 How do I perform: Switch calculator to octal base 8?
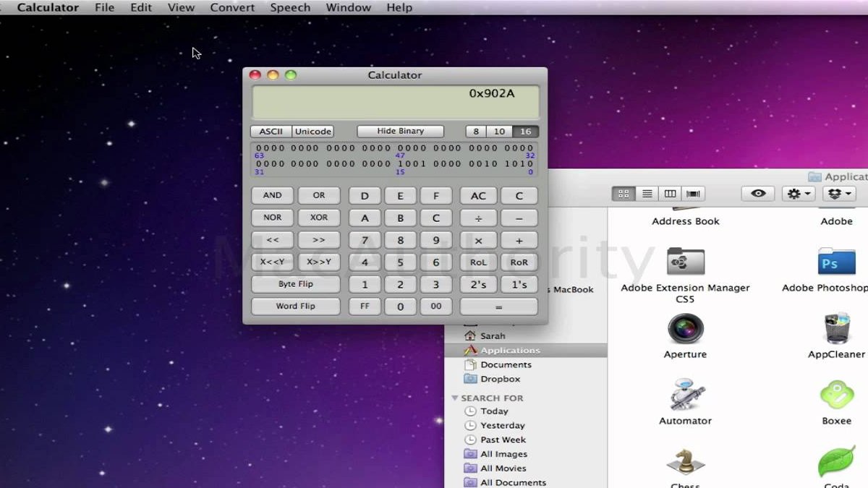[475, 132]
